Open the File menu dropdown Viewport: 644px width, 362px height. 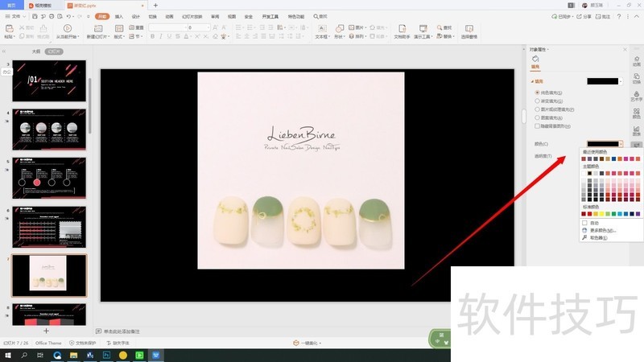15,16
